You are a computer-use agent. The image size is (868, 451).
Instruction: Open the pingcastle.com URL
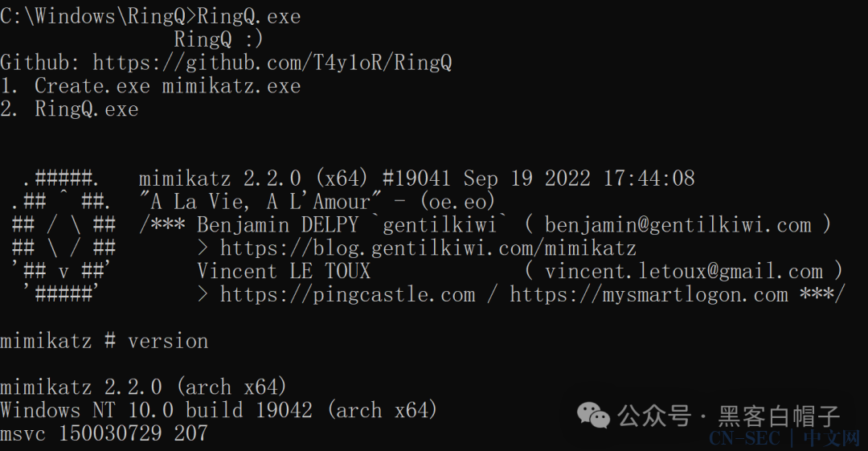[348, 294]
